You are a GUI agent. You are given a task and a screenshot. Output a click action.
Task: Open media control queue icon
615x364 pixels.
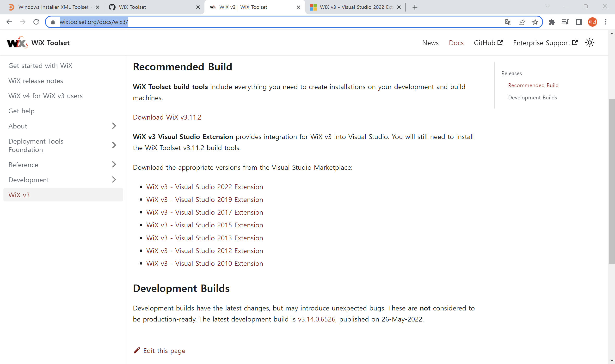(565, 22)
